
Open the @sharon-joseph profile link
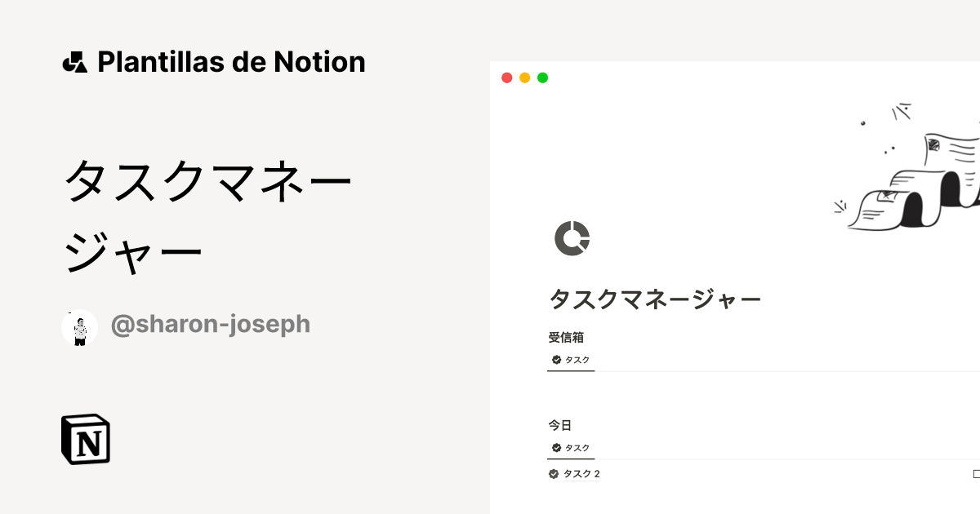pos(211,325)
